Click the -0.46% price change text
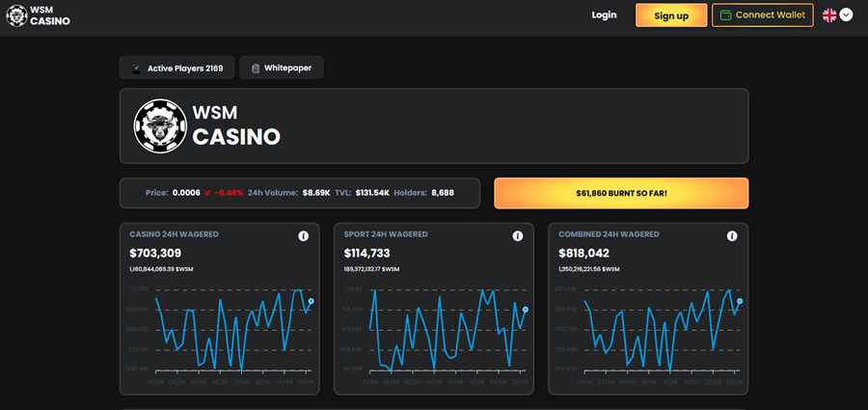This screenshot has width=868, height=410. coord(229,193)
